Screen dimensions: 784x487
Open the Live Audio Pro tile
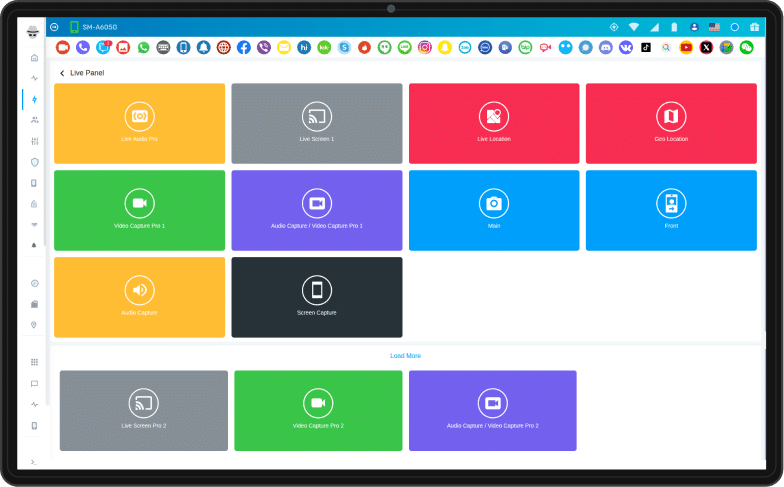[x=139, y=123]
